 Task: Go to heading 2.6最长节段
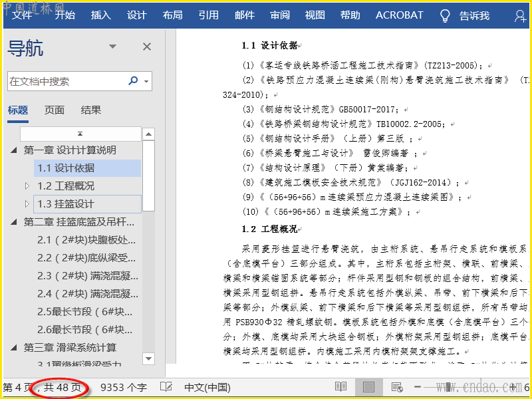click(85, 330)
